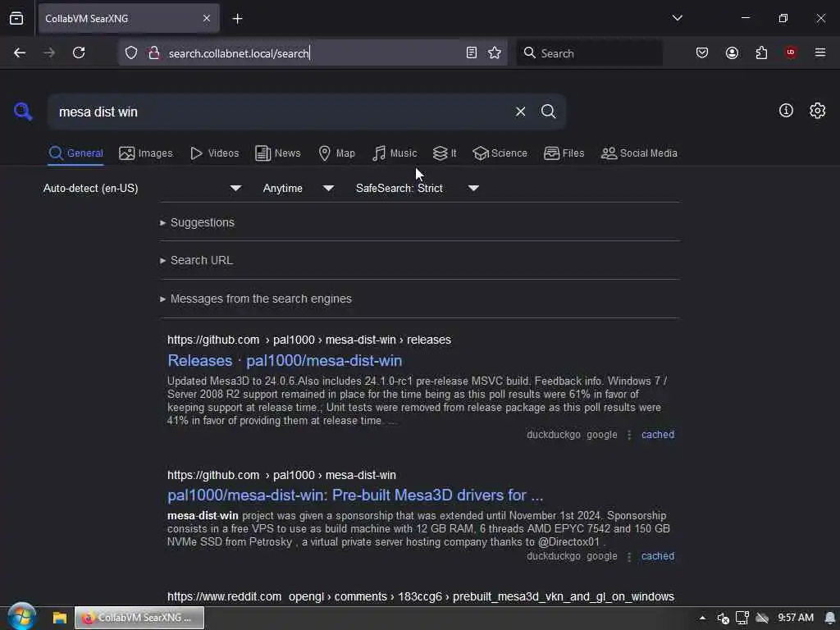Bookmark this page with the star

coord(495,52)
